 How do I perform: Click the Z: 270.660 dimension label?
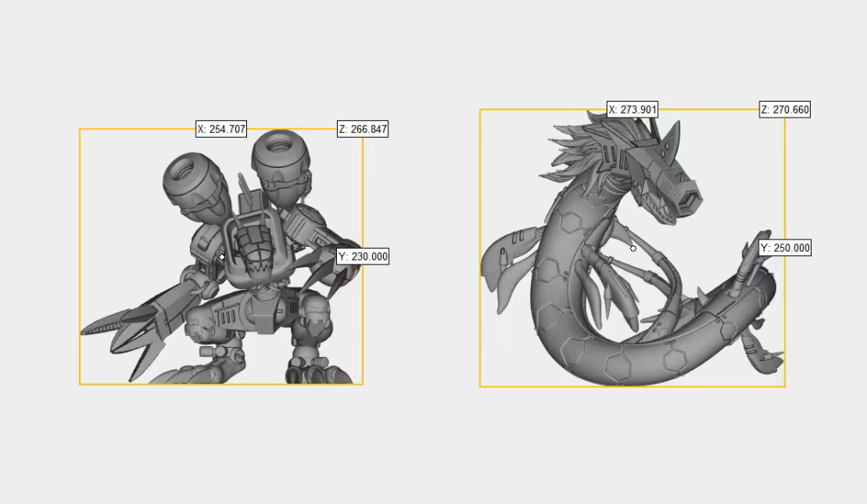click(x=783, y=108)
